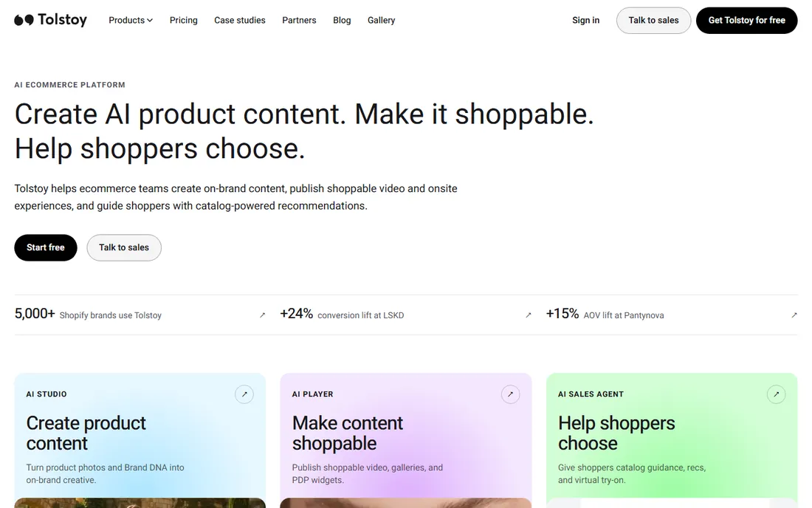Click Talk to sales in header
812x508 pixels.
coord(653,20)
